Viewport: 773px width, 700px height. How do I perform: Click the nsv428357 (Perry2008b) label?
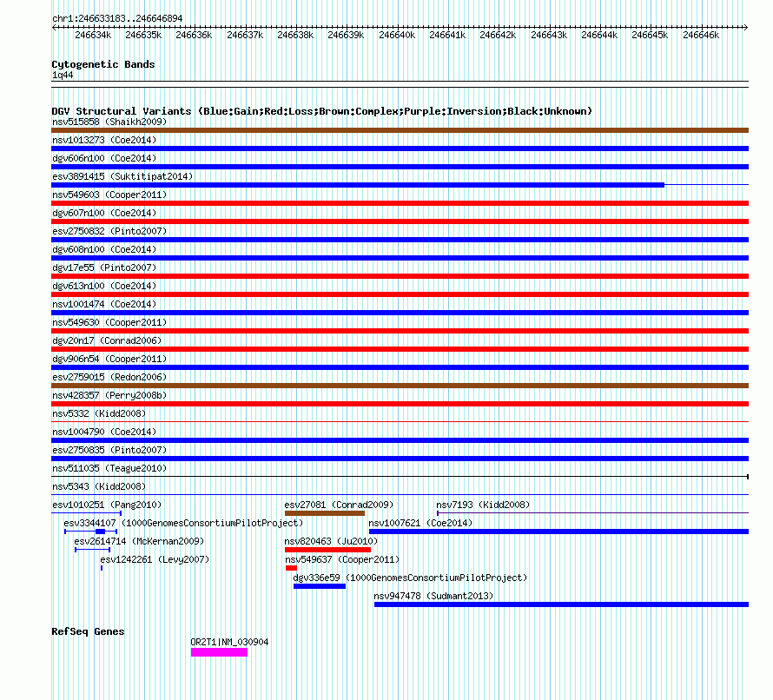click(x=109, y=395)
